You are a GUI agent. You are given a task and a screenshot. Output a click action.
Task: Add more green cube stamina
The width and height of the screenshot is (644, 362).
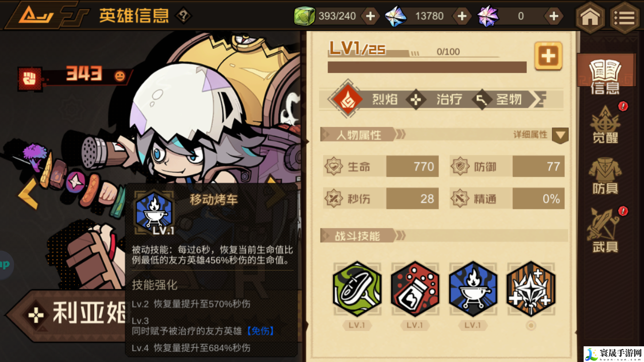coord(370,16)
